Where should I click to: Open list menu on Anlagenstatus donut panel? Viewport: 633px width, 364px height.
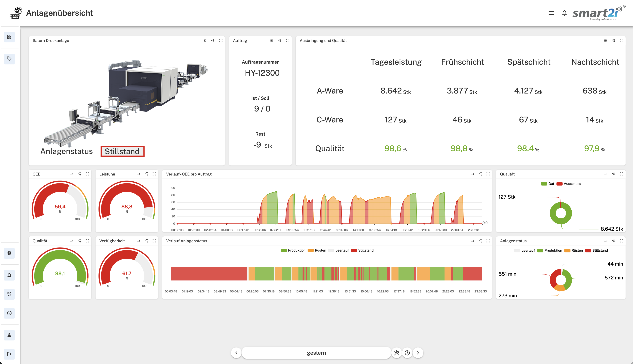coord(606,241)
